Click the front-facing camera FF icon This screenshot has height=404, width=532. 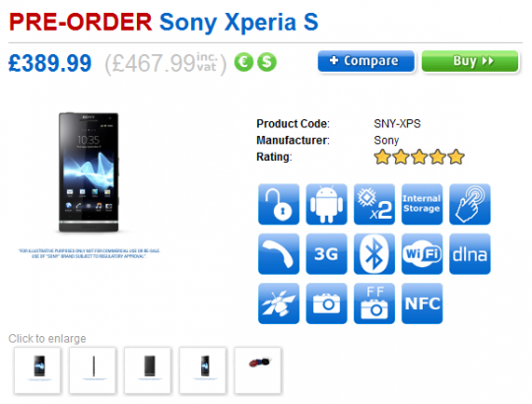click(374, 303)
